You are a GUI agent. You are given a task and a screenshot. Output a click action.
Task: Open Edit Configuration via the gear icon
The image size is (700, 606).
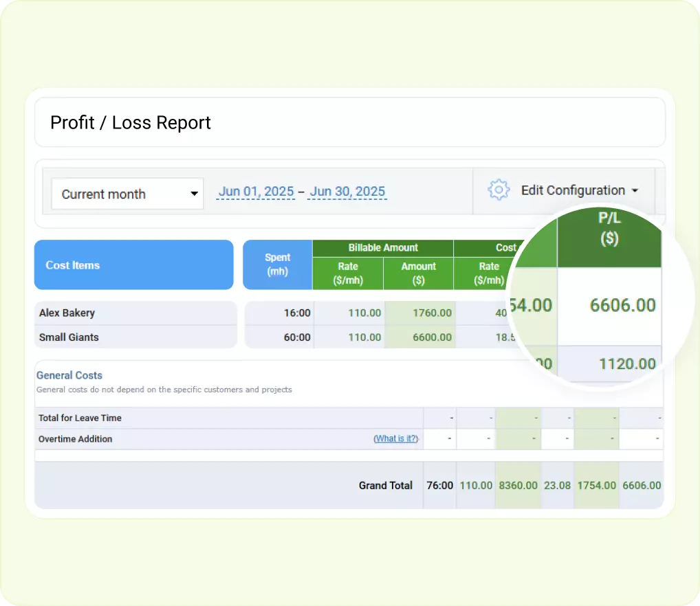coord(499,190)
